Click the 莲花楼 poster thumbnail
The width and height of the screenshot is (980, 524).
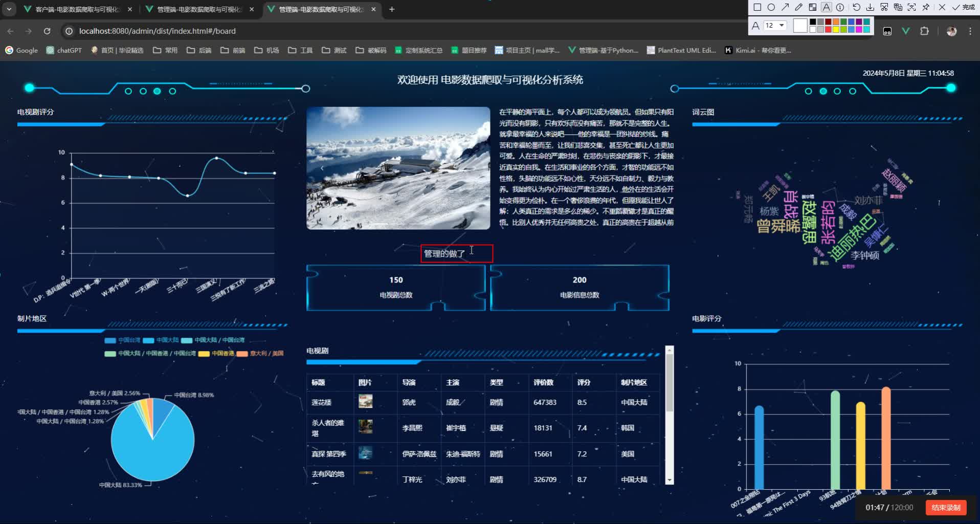[x=365, y=401]
